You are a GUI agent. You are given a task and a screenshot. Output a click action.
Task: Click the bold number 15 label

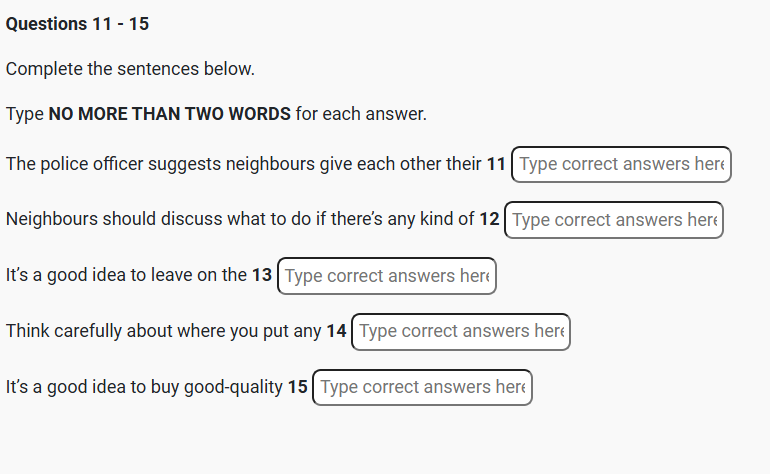click(x=297, y=387)
